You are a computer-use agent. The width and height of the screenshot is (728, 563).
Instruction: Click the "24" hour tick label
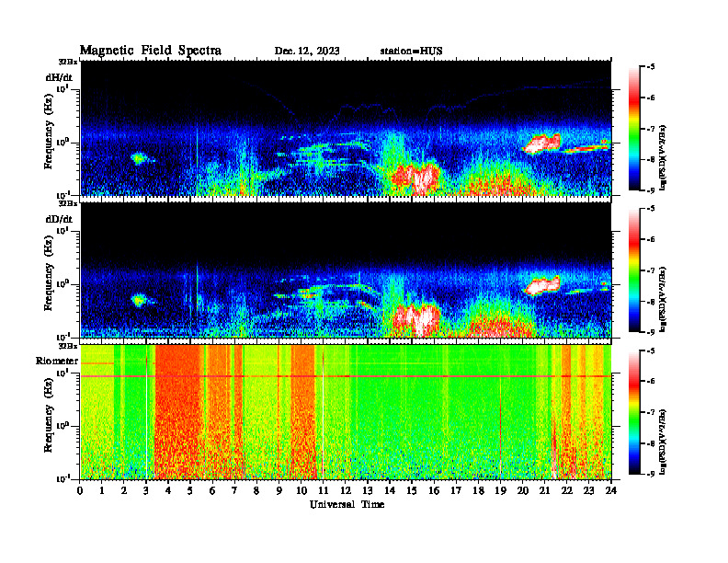(611, 490)
